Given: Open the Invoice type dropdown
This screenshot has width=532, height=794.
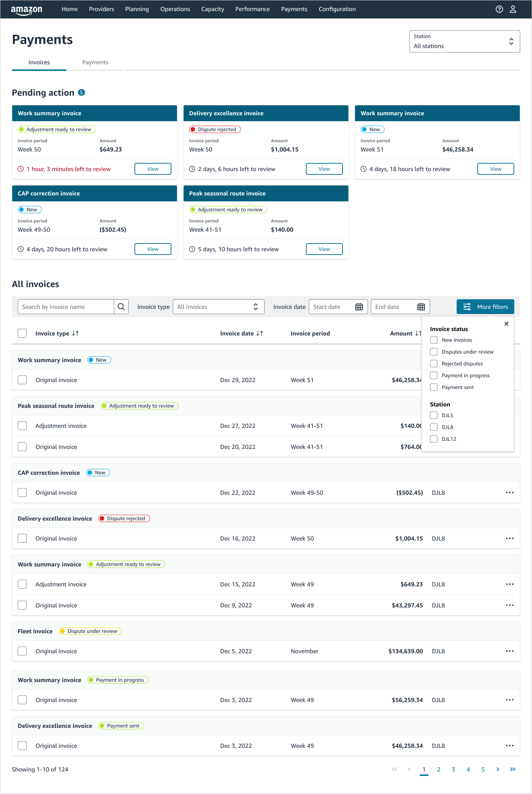Looking at the screenshot, I should pos(218,307).
